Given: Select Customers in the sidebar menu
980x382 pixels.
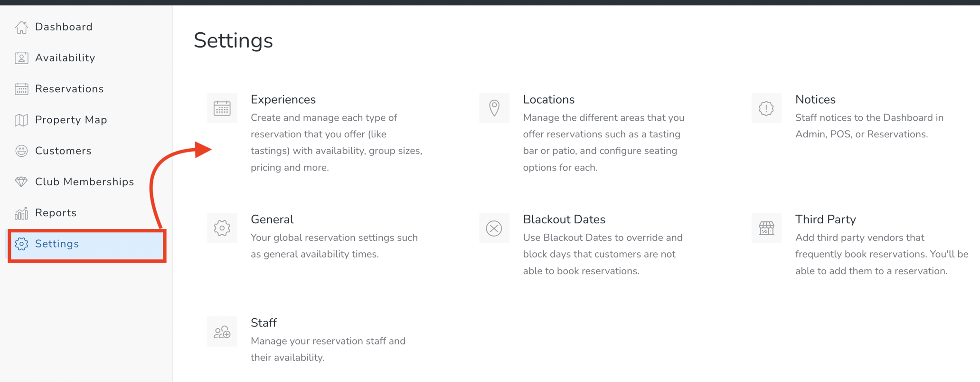Looking at the screenshot, I should [x=63, y=151].
